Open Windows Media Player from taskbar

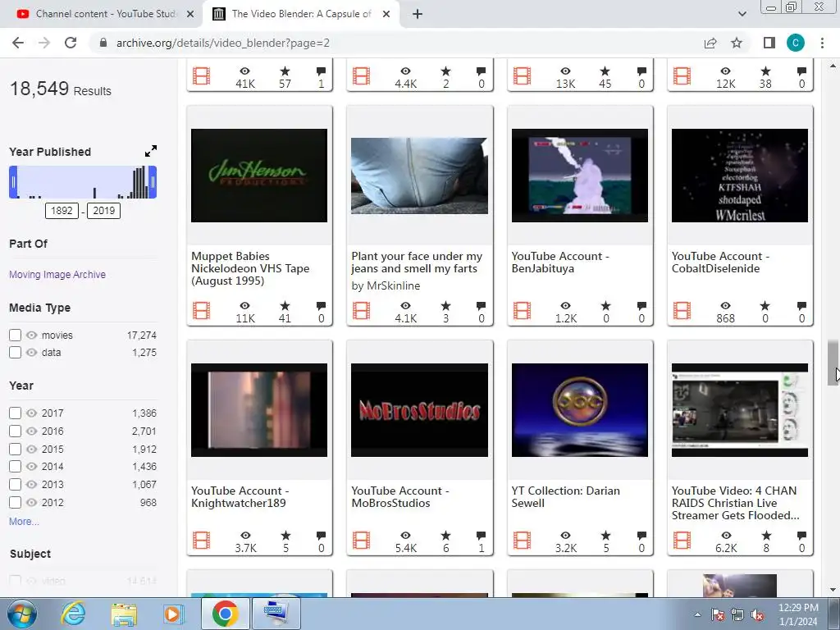pos(174,614)
